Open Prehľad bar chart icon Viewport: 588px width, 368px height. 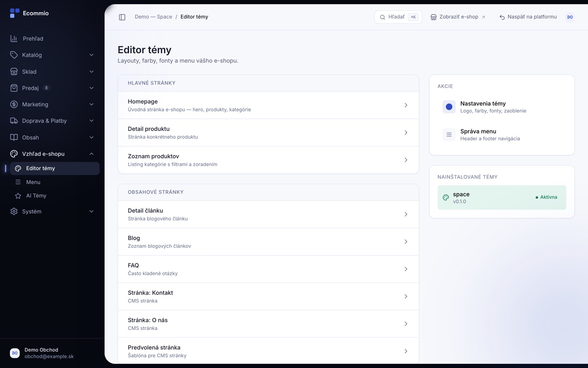14,38
